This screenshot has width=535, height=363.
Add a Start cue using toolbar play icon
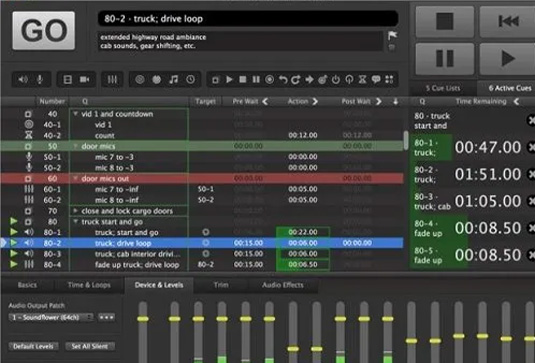tap(229, 80)
